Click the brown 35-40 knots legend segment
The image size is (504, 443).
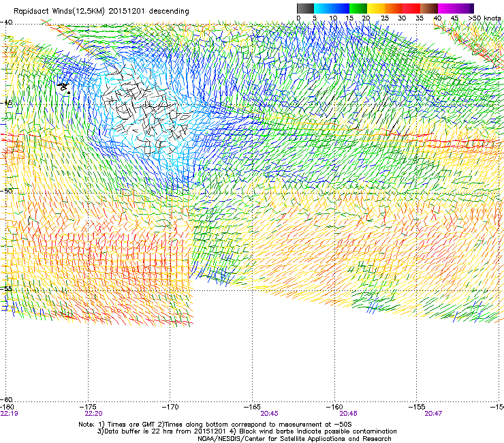click(x=429, y=8)
